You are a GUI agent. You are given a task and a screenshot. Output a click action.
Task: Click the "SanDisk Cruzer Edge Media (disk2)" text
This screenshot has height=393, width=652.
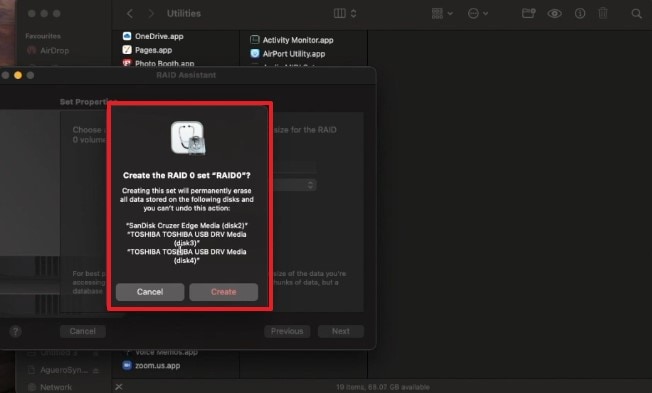click(187, 225)
